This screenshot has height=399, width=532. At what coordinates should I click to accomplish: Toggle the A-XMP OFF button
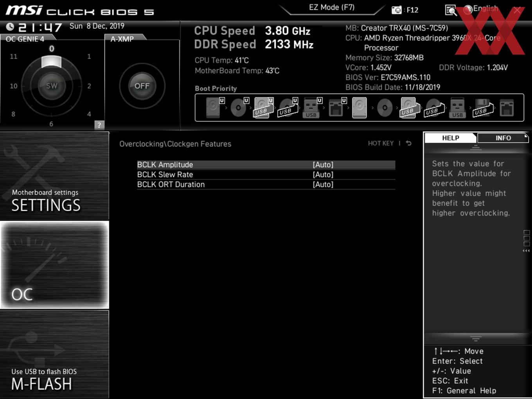(142, 86)
